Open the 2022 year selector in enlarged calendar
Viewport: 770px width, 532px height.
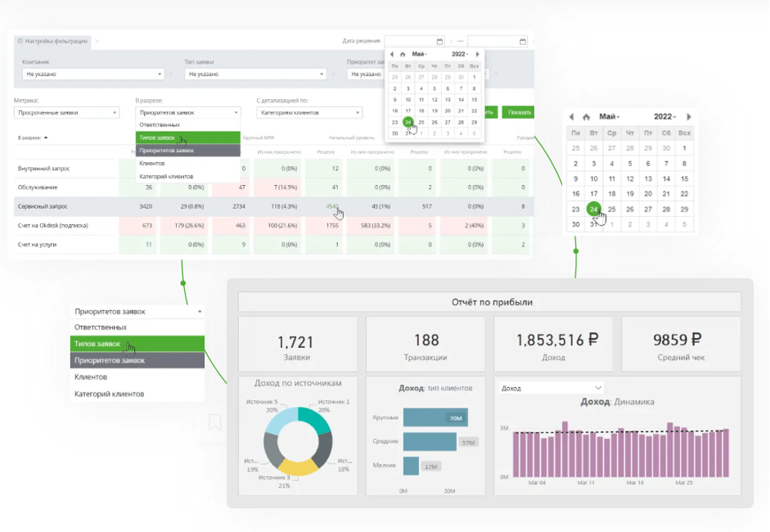[663, 117]
